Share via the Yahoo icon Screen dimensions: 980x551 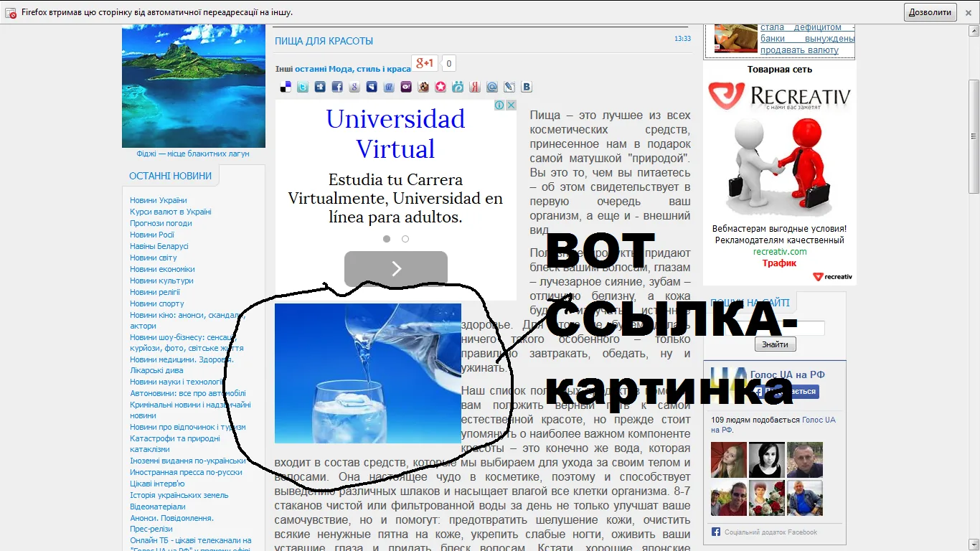tap(406, 87)
